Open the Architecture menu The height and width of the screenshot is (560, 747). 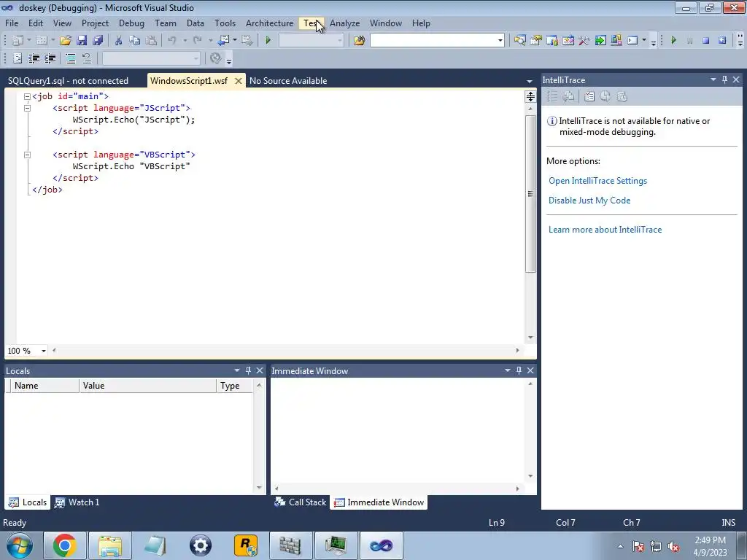pyautogui.click(x=270, y=23)
